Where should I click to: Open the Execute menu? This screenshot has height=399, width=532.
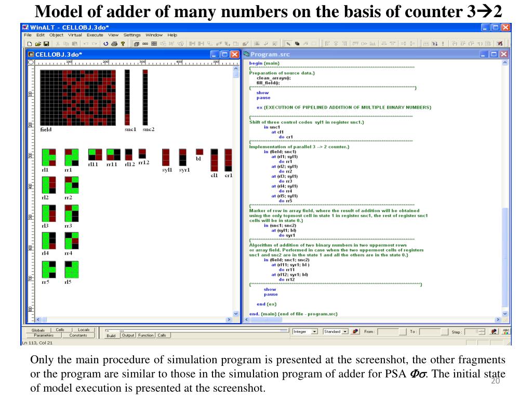click(95, 35)
